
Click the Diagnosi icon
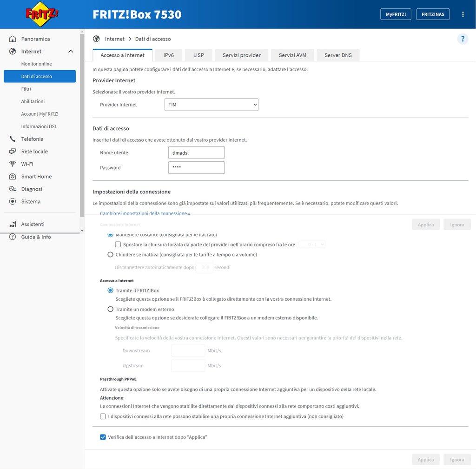[13, 189]
